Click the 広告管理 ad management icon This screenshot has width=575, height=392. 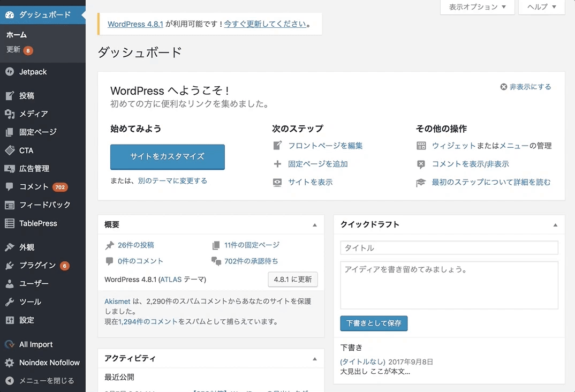(10, 168)
